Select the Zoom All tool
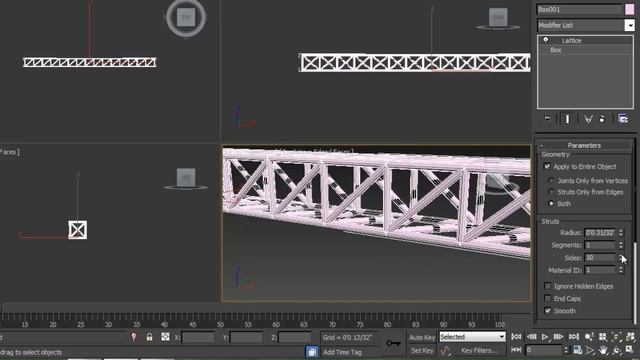 coord(603,337)
